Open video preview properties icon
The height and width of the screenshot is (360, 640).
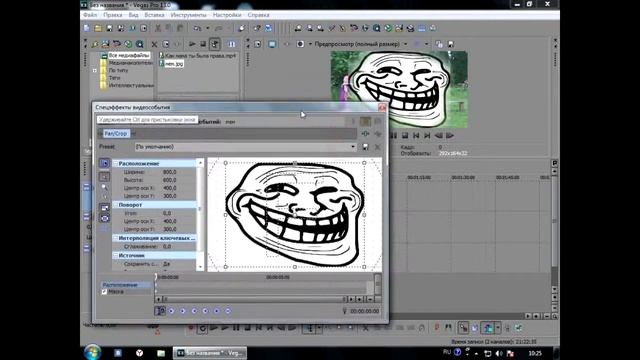pos(258,44)
